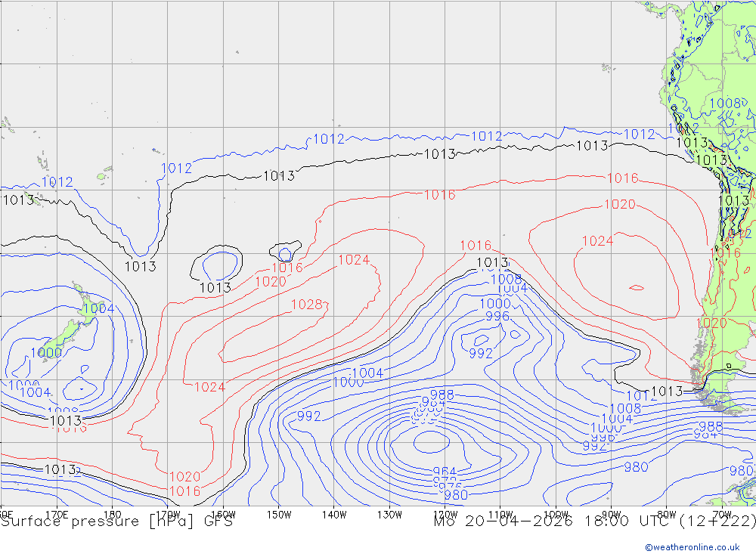Click the 1028 hPa isobar label
This screenshot has width=756, height=554.
307,305
